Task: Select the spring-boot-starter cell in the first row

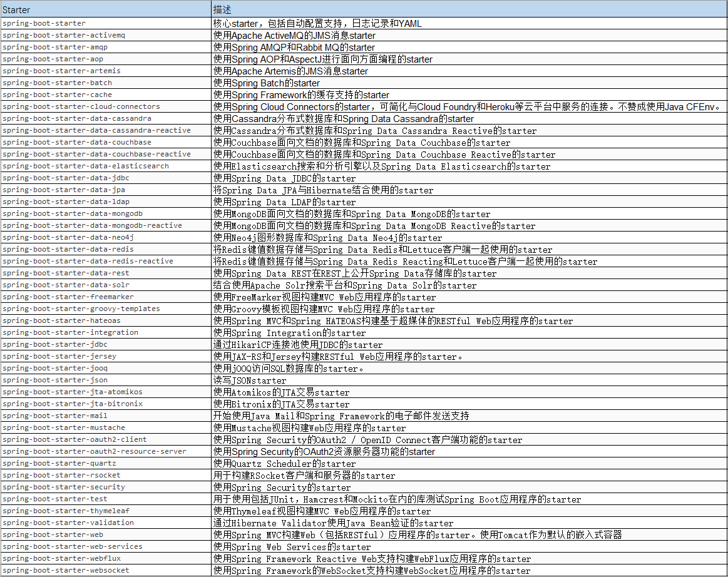Action: pyautogui.click(x=106, y=23)
